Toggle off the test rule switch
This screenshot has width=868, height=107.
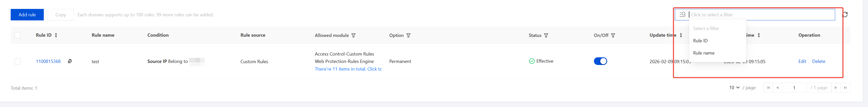(x=600, y=61)
